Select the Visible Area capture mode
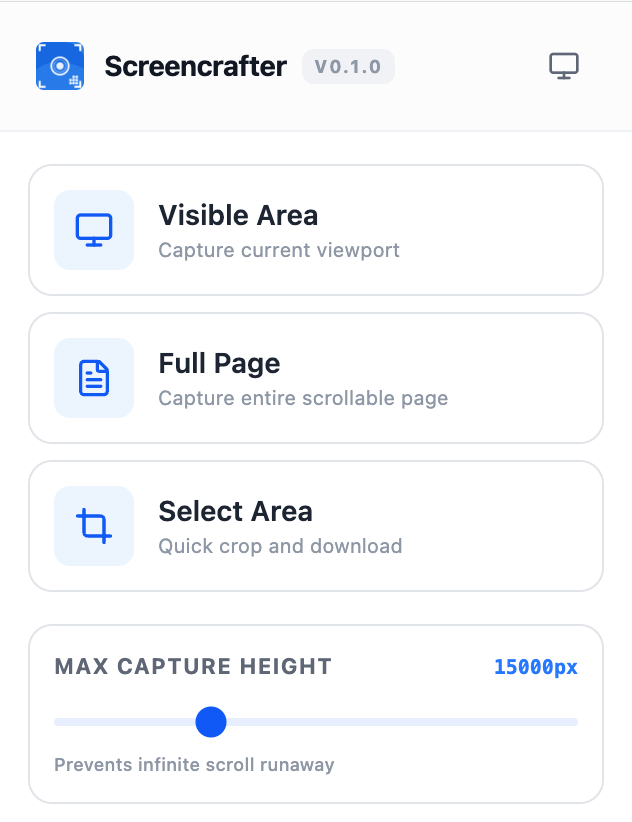632x822 pixels. [x=316, y=230]
